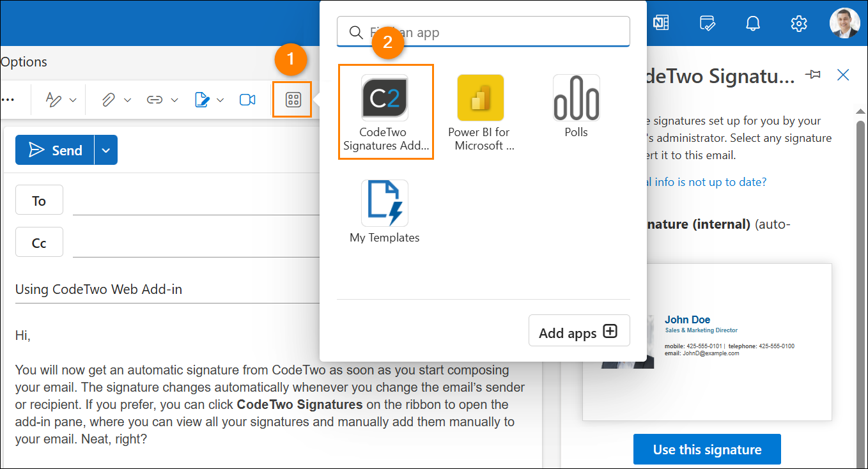
Task: Open the My Day calendar-check icon
Action: [707, 24]
